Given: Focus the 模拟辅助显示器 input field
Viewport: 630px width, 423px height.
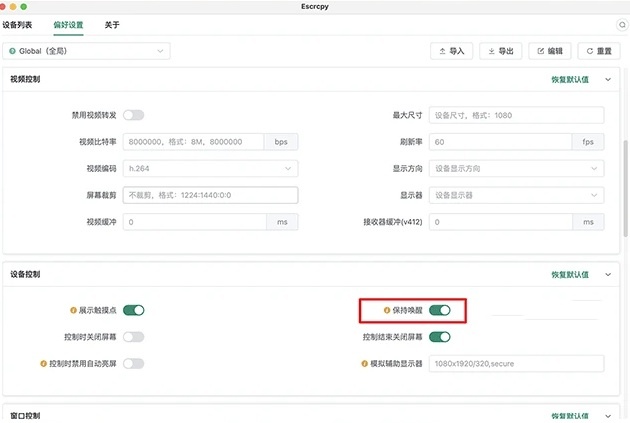Looking at the screenshot, I should tap(516, 364).
